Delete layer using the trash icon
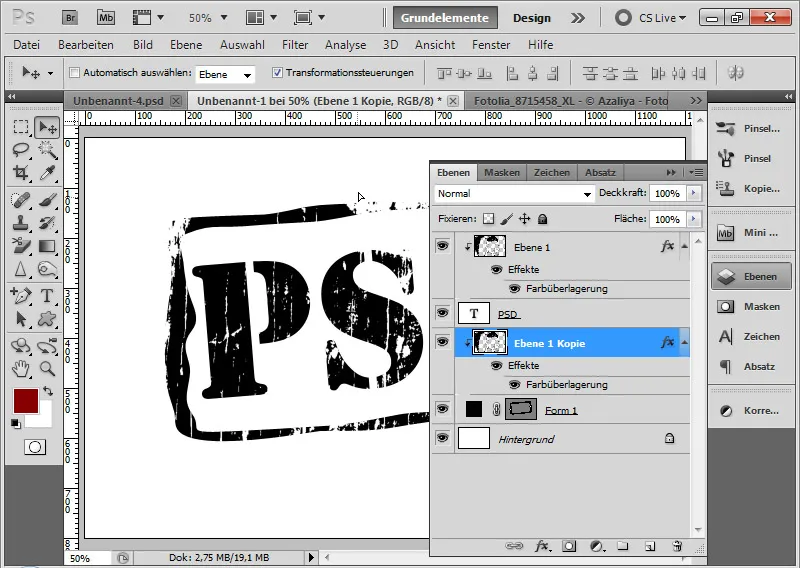This screenshot has height=568, width=800. (x=677, y=546)
